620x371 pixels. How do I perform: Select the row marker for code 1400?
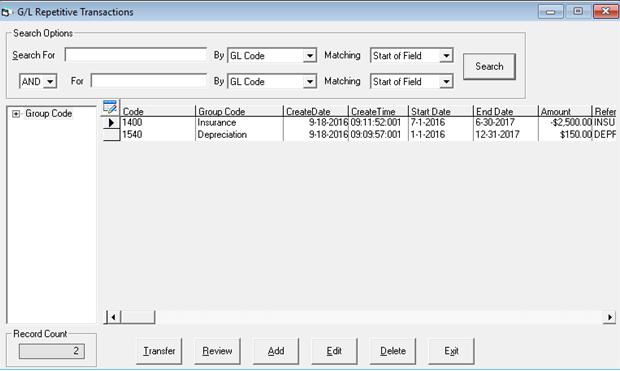pos(111,123)
